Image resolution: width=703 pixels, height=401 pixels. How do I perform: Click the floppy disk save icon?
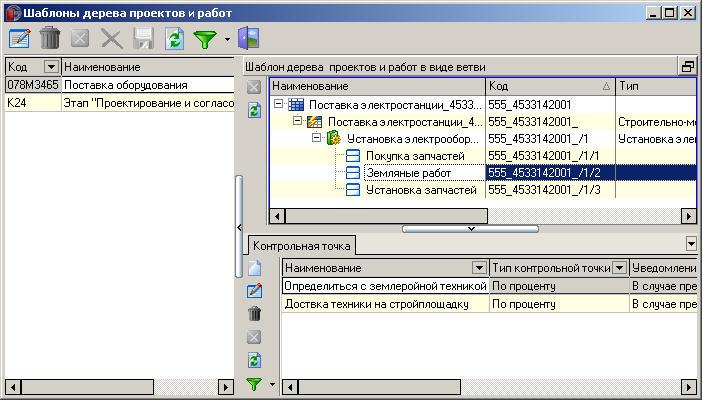tap(143, 39)
